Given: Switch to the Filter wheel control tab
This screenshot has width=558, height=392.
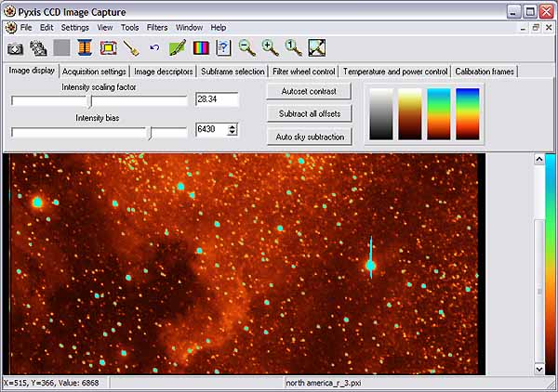Looking at the screenshot, I should tap(303, 72).
